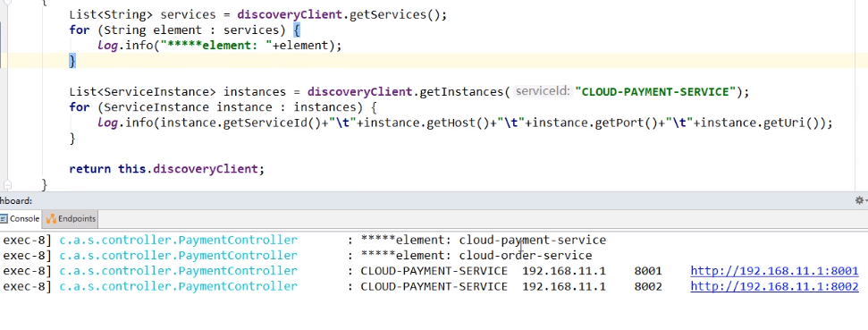
Task: Click List<ServiceInstance> type declaration
Action: click(142, 91)
